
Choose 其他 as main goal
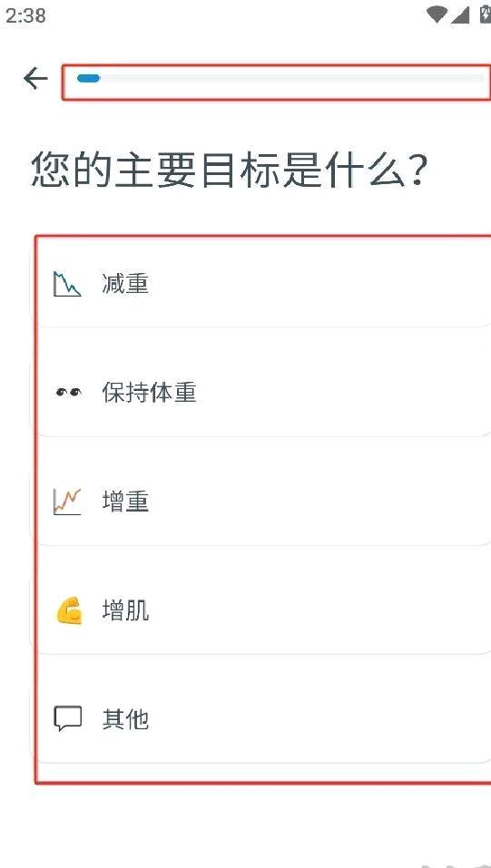click(260, 719)
